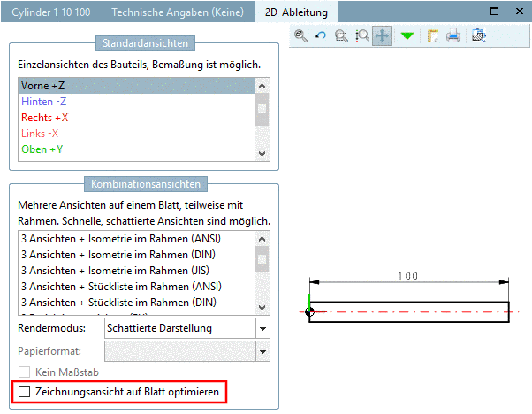Click the 100 dimension label in drawing
The width and height of the screenshot is (532, 414).
(407, 276)
